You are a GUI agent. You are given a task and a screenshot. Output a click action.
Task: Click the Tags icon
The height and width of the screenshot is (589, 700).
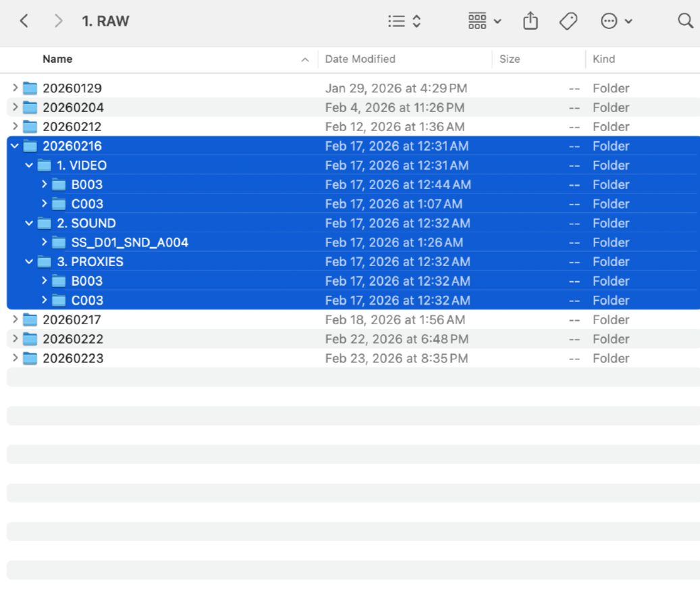point(568,21)
